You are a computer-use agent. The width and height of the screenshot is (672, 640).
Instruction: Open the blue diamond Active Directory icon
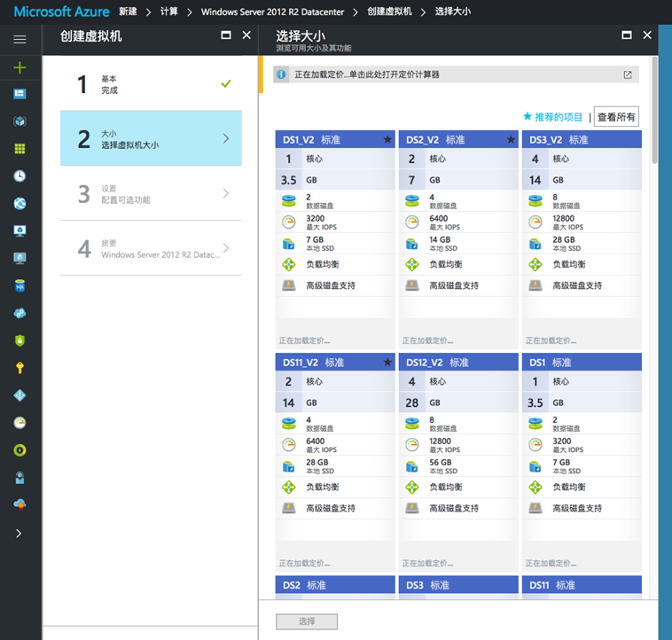click(20, 395)
